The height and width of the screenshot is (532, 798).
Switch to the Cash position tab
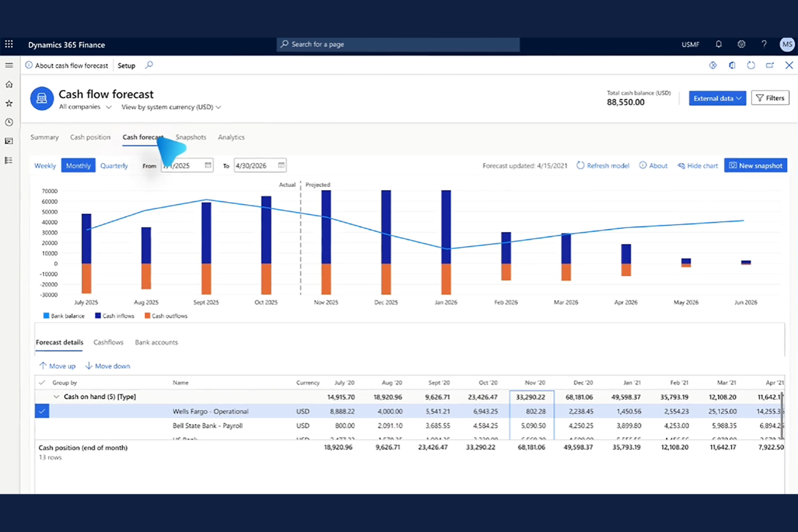pyautogui.click(x=90, y=137)
